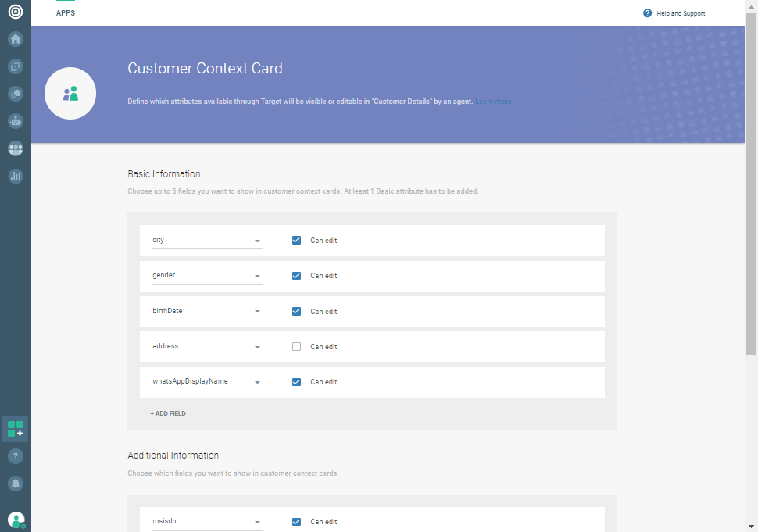
Task: Open user account avatar menu
Action: coord(16,520)
